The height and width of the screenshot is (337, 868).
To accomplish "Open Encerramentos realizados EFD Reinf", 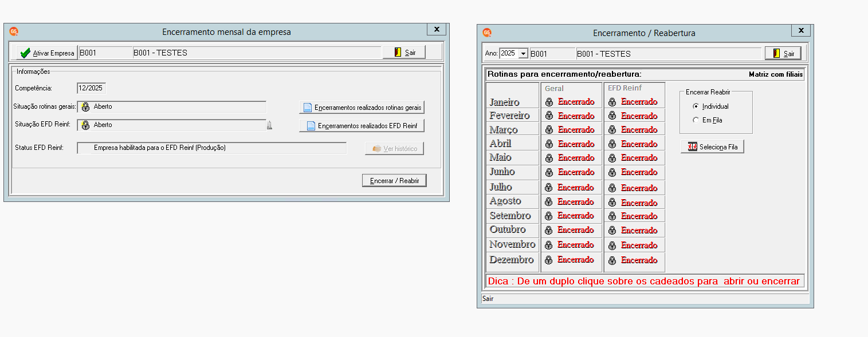I will 362,125.
